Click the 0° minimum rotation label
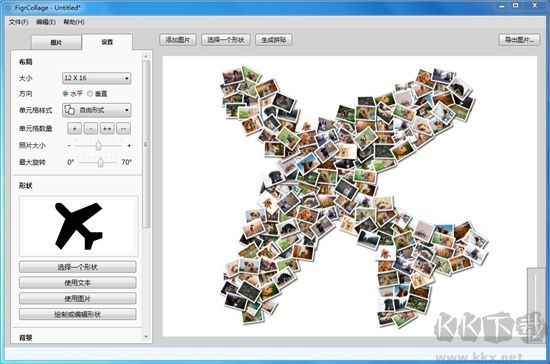The image size is (550, 364). click(x=71, y=162)
